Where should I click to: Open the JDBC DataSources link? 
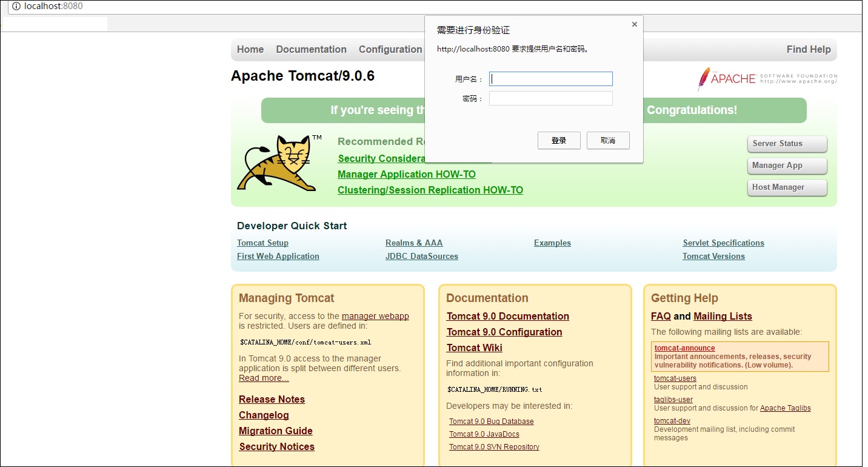422,256
